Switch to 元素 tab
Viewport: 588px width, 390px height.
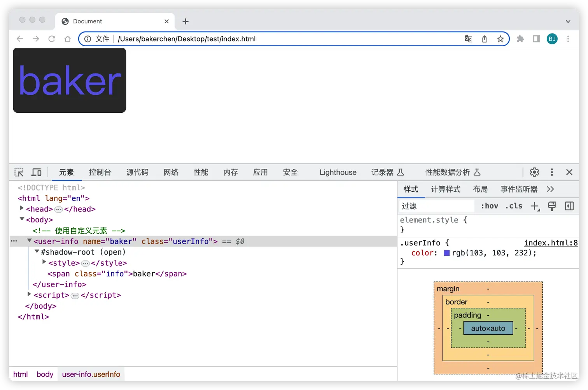(x=66, y=172)
